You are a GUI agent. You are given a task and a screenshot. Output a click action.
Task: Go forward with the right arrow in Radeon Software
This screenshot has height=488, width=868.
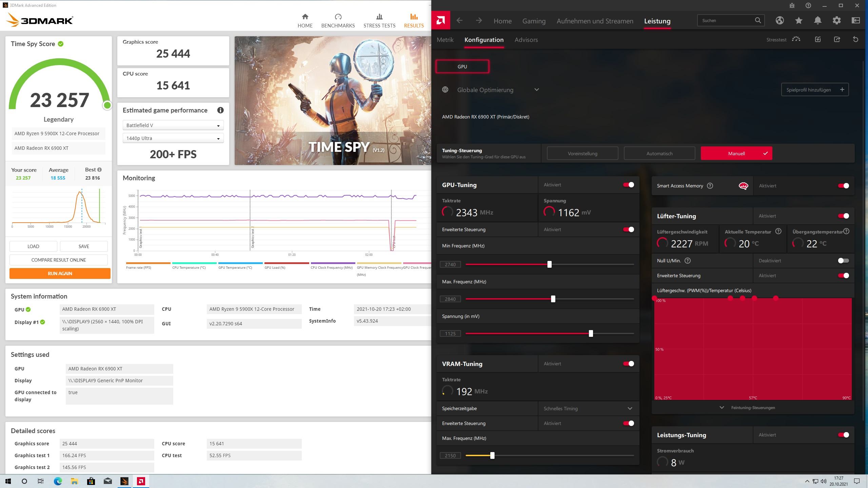(479, 21)
